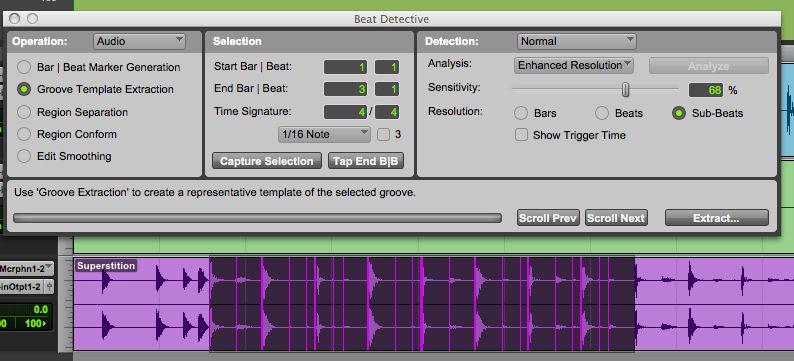Click the Sensitivity 68 percent field

pyautogui.click(x=706, y=90)
